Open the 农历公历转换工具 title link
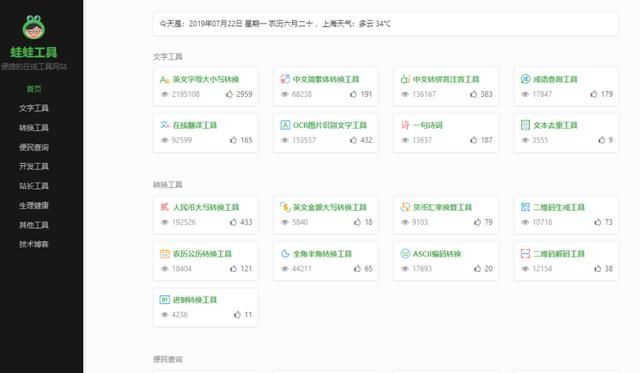 (x=202, y=254)
